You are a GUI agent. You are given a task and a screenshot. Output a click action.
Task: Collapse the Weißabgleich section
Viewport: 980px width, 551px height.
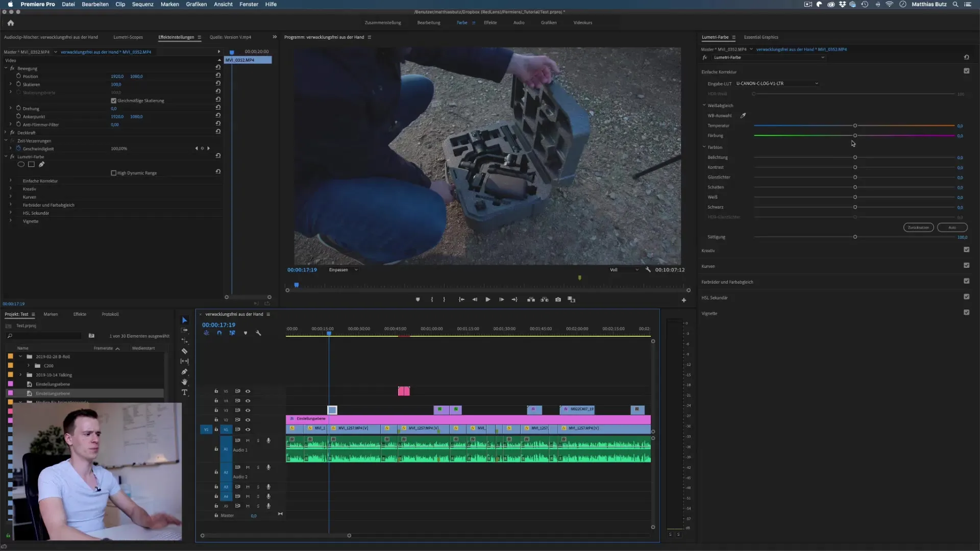click(704, 105)
